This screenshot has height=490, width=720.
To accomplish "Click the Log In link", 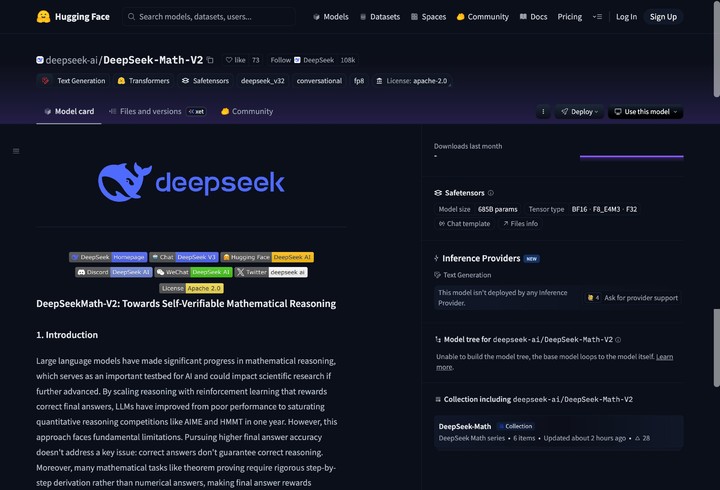I will (626, 17).
